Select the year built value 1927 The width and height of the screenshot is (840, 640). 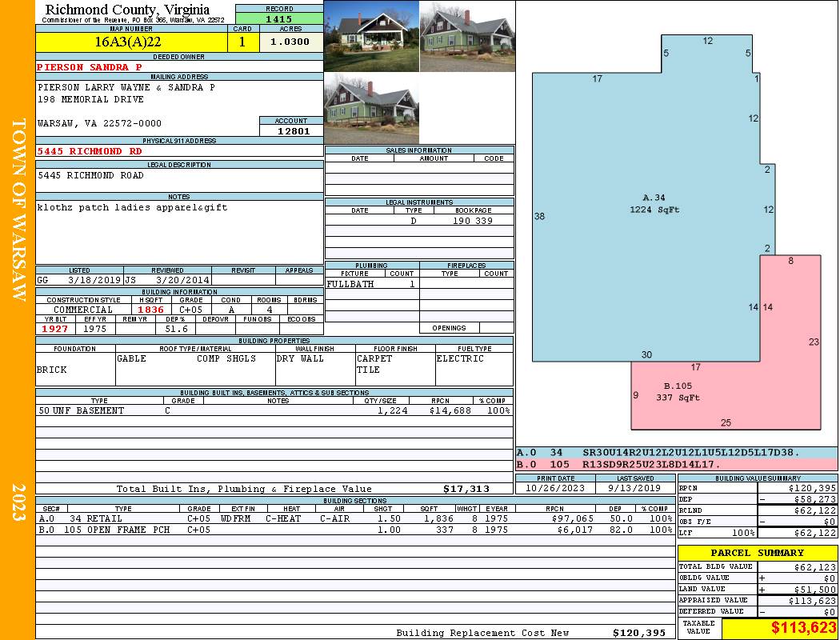tap(55, 329)
